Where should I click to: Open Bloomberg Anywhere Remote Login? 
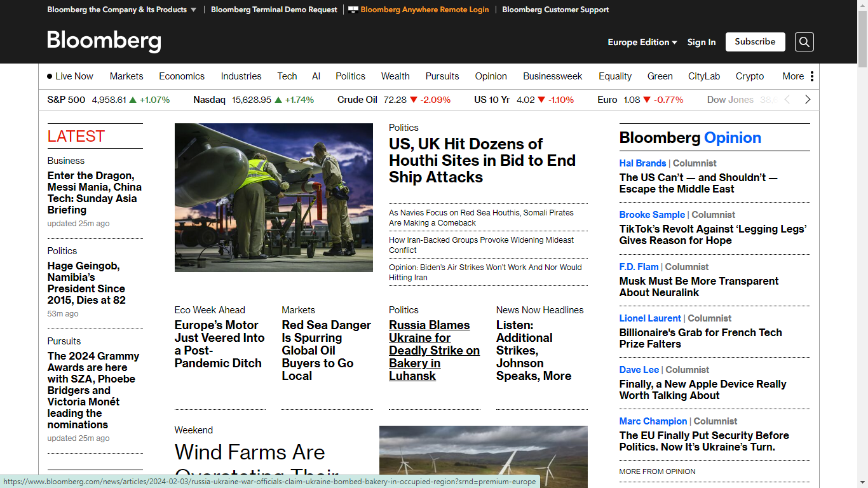[x=425, y=10]
